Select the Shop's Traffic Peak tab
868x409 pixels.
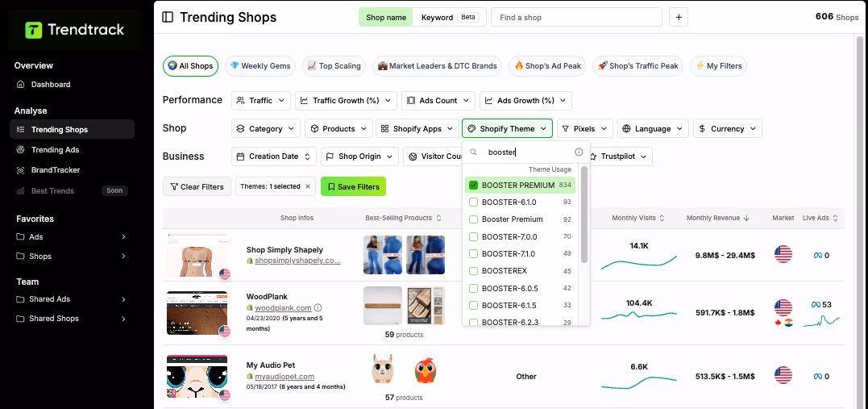[x=638, y=66]
